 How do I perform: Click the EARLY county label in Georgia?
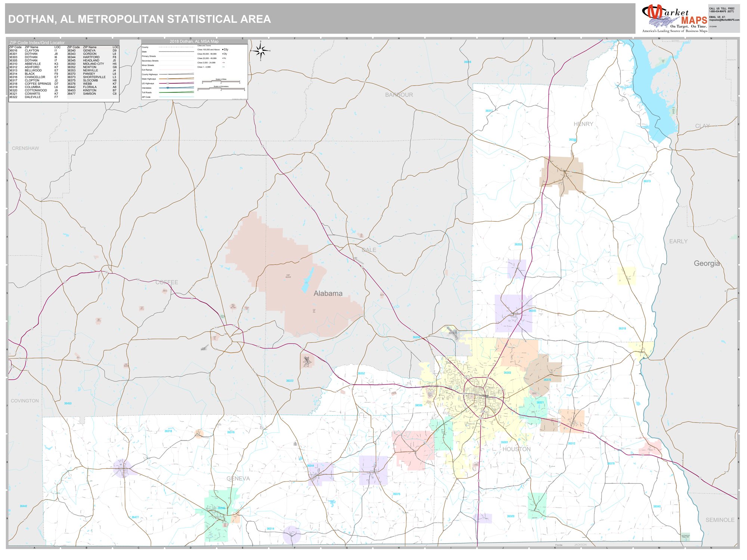[x=678, y=242]
